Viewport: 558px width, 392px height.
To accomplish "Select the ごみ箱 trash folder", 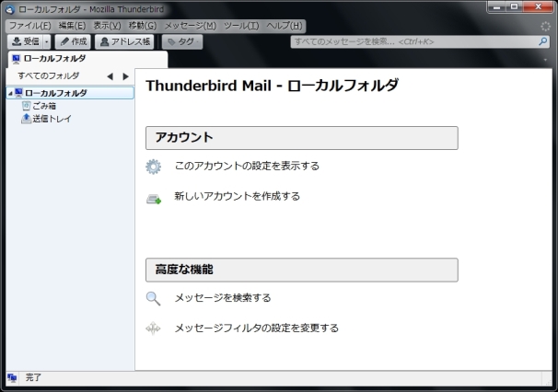I will pyautogui.click(x=44, y=106).
